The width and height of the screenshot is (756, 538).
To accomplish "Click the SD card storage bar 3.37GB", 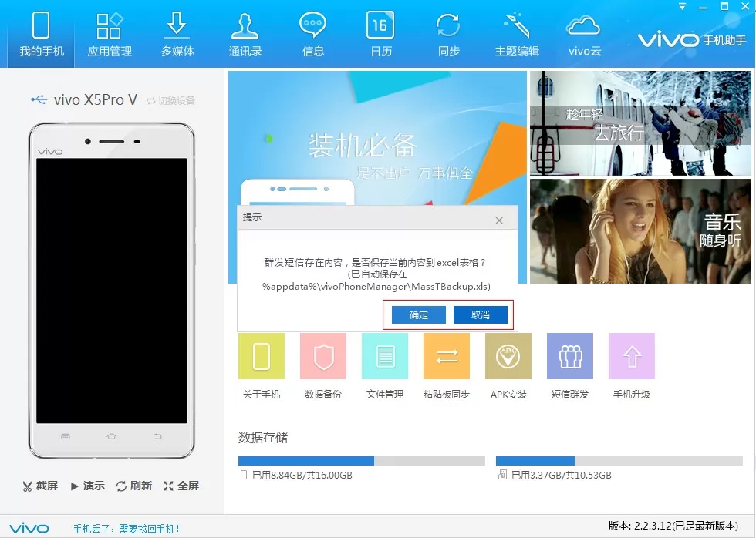I will (x=619, y=461).
